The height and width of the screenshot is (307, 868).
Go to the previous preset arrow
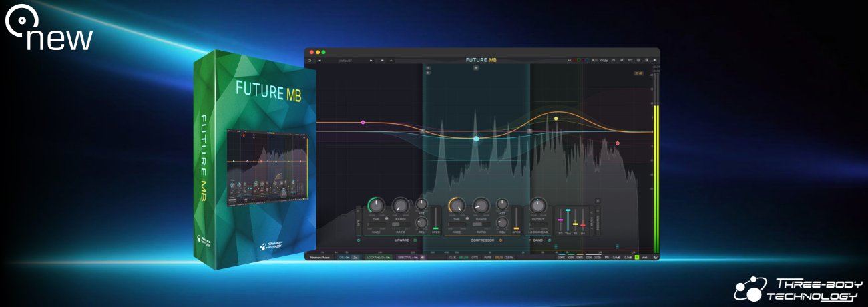(320, 60)
